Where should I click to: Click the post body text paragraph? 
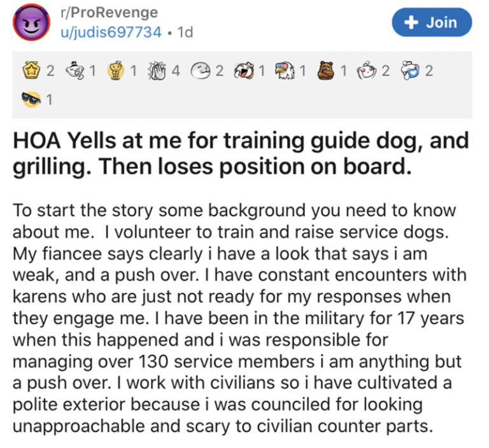239,318
